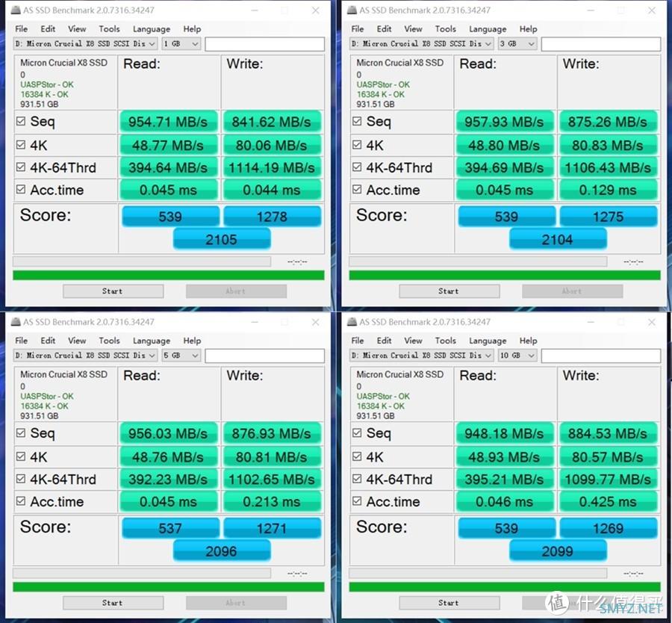Open the 10 GB test size dropdown
Screen dimensions: 672x623
click(517, 356)
